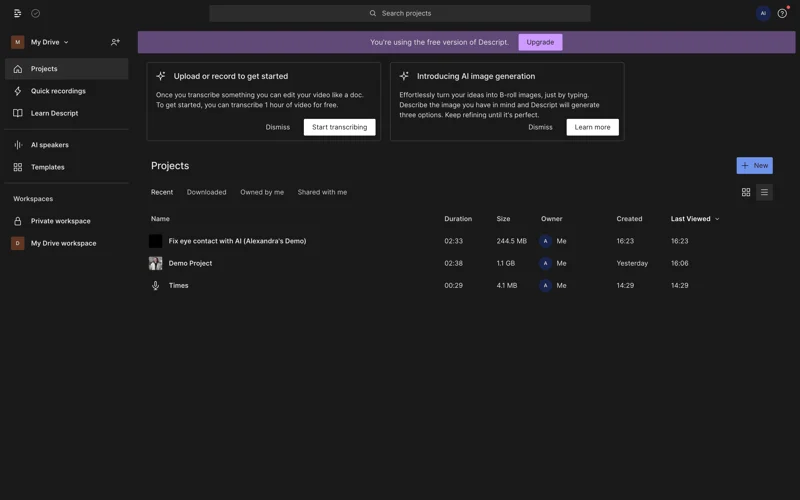
Task: Click the AI speakers waveform icon
Action: coord(18,145)
